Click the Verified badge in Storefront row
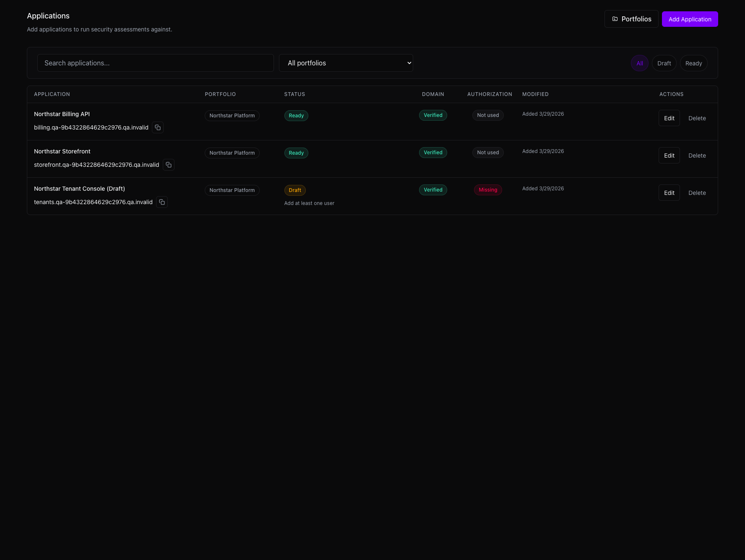 point(433,153)
